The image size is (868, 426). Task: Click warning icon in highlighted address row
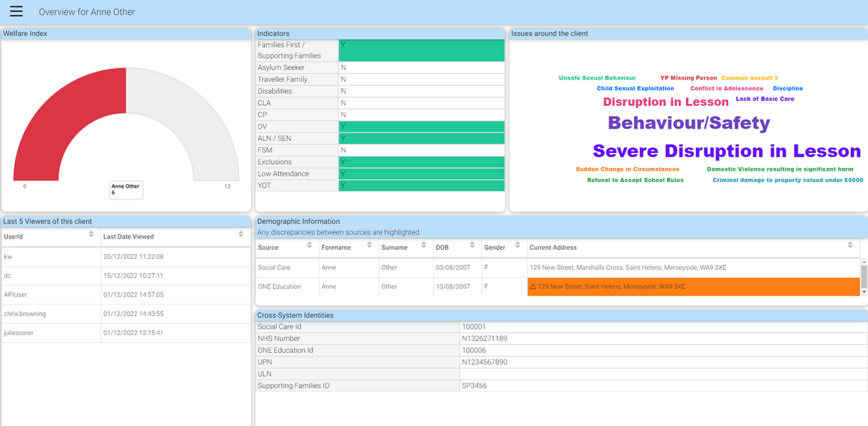[532, 287]
